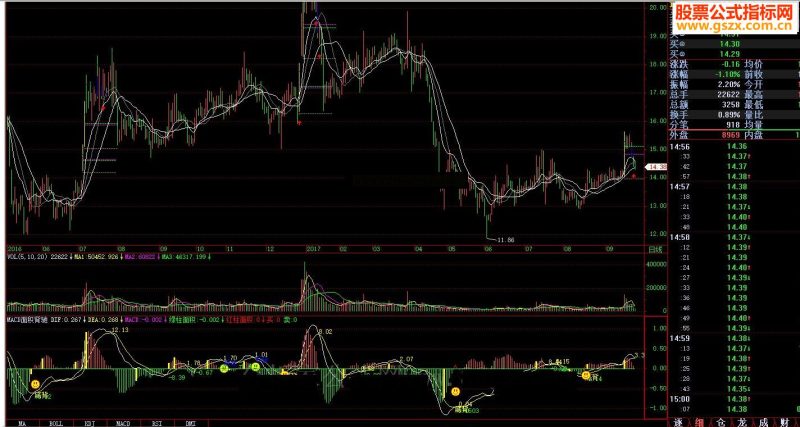This screenshot has width=800, height=427.
Task: Open the 龙 tab in the quote panel
Action: pos(742,422)
